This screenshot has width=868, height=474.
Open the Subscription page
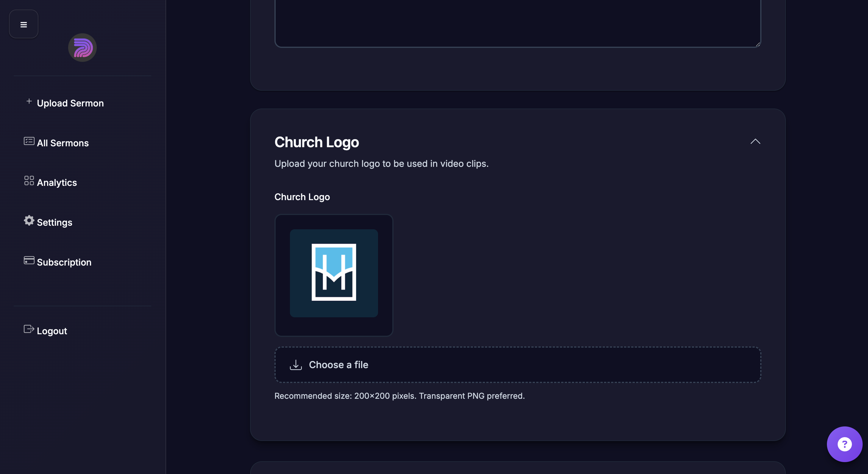tap(64, 262)
